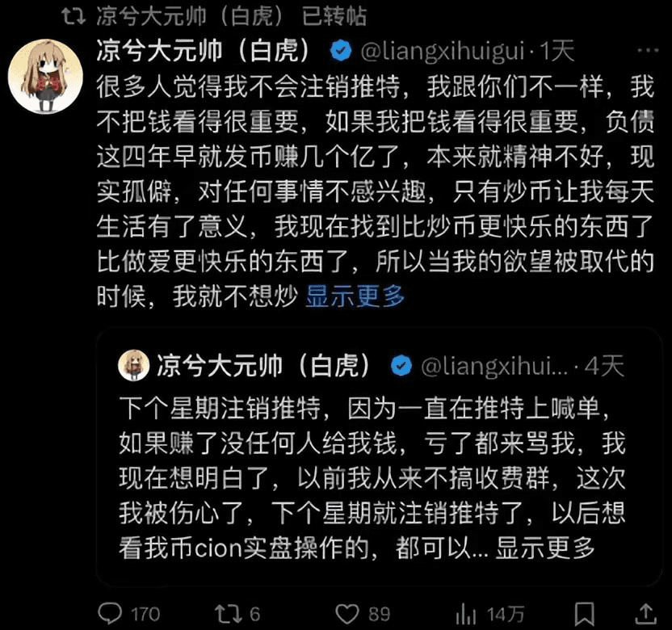Open the view analytics bar chart icon

466,614
